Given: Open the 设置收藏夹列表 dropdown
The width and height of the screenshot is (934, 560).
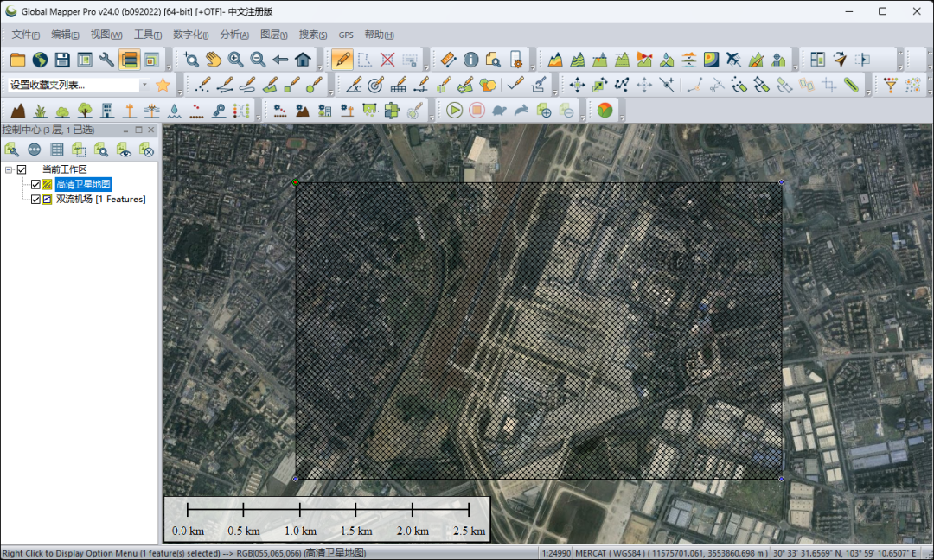Looking at the screenshot, I should (x=144, y=85).
